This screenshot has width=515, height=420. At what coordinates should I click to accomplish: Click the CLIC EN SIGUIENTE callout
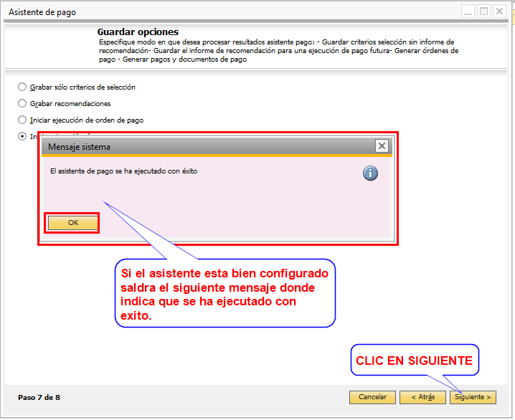[x=415, y=361]
